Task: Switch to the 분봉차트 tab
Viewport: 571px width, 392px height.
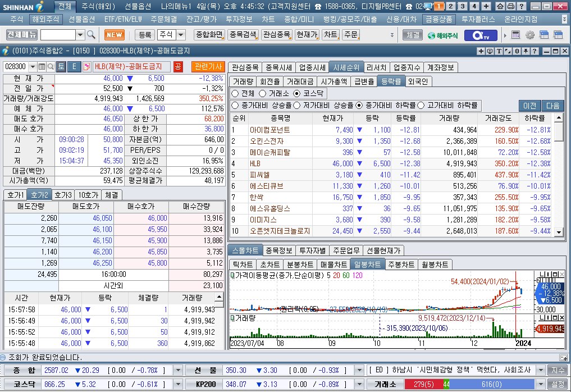Action: tap(300, 265)
